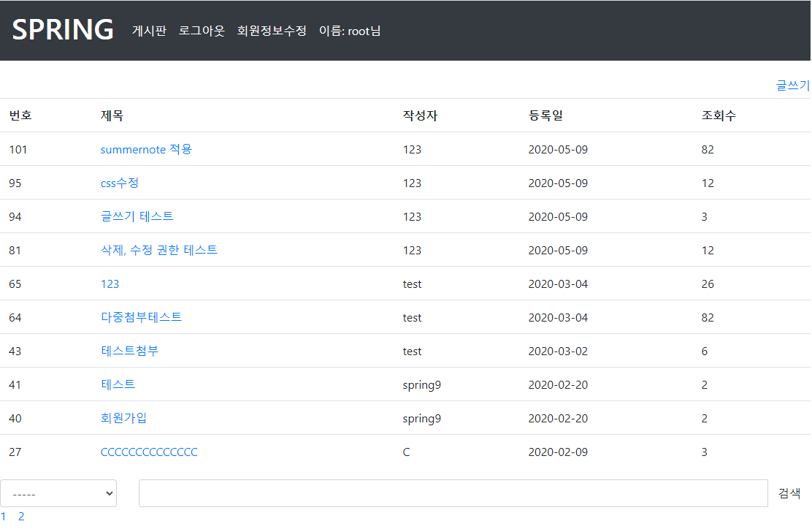Select post number 101 cell
The height and width of the screenshot is (532, 812).
tap(18, 150)
